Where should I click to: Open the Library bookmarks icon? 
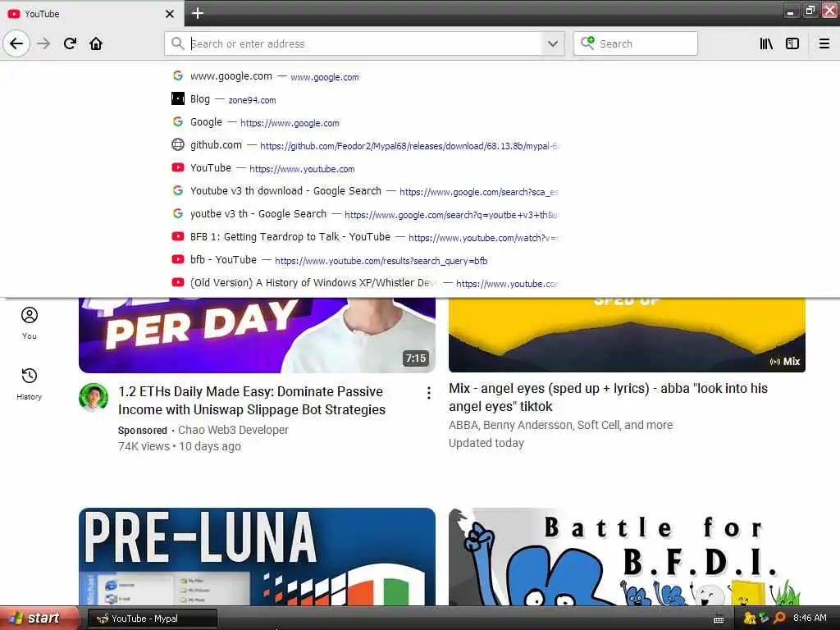[766, 43]
